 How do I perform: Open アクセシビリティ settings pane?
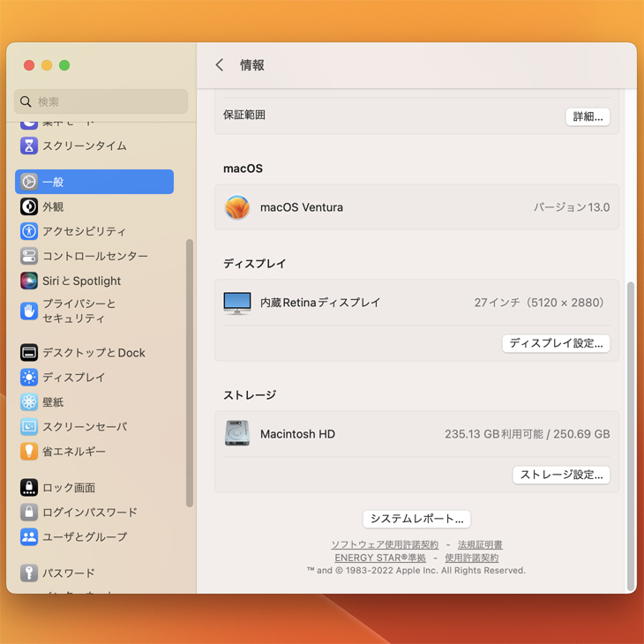94,231
